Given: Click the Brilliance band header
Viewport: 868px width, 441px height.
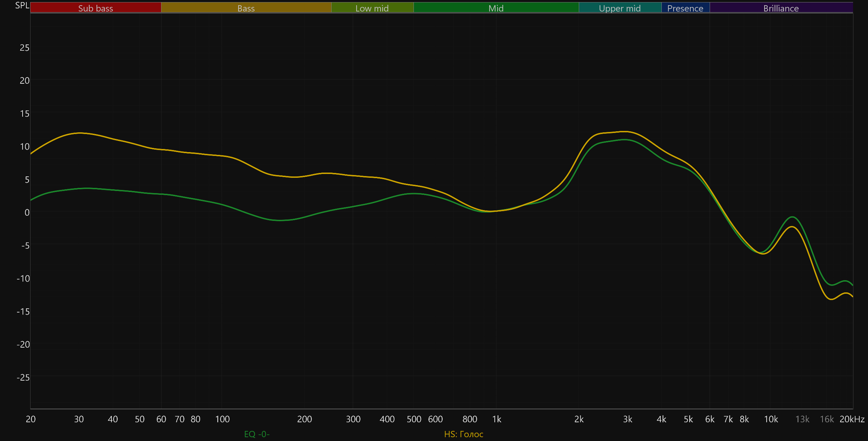Looking at the screenshot, I should (x=781, y=8).
